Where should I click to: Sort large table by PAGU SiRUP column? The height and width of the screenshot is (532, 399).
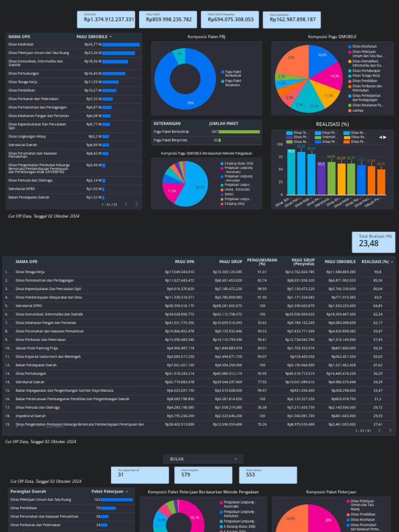pos(231,262)
